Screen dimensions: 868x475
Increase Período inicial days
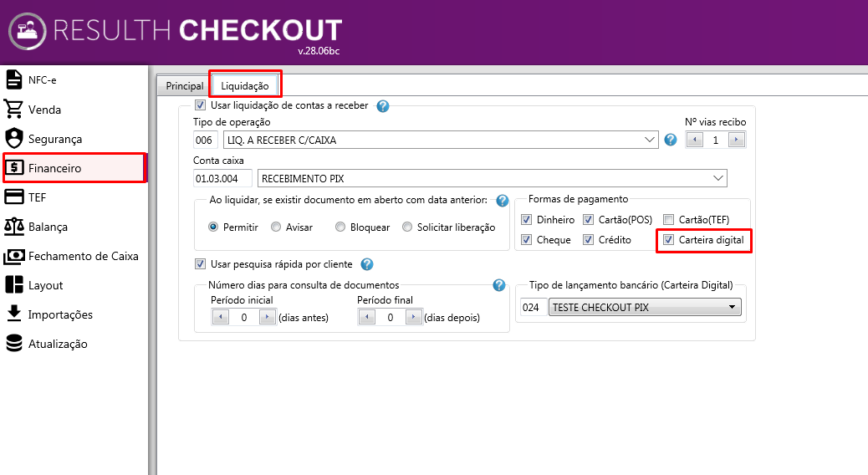pyautogui.click(x=267, y=317)
